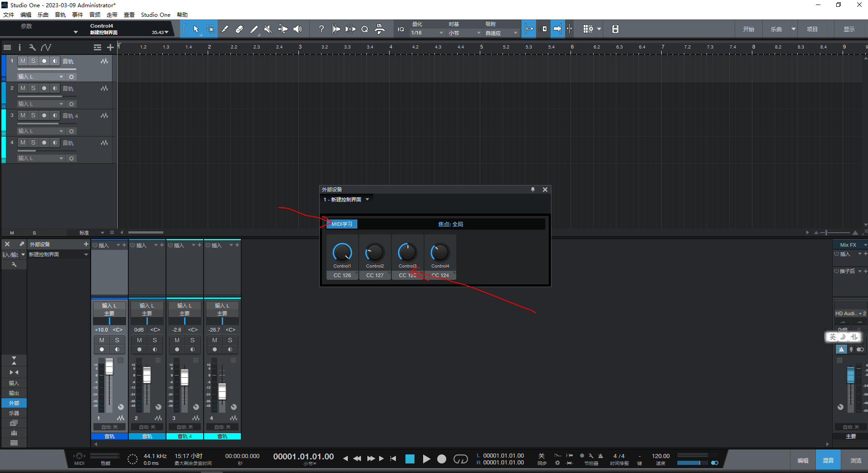This screenshot has width=868, height=473.
Task: Switch to the 浏览 browse tab
Action: 855,460
